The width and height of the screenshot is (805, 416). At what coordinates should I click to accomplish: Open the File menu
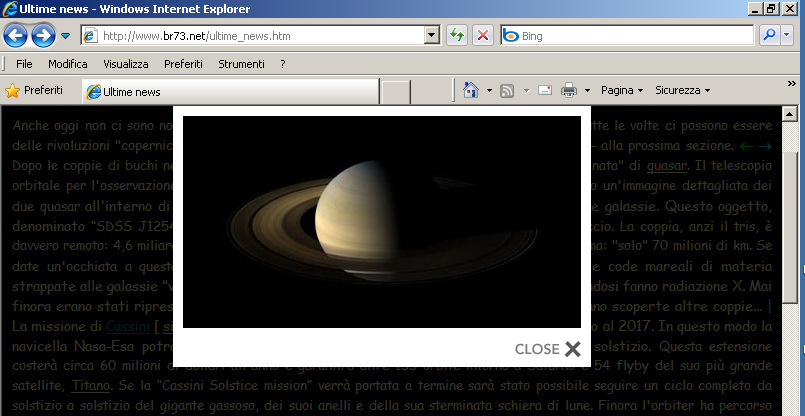pos(24,64)
